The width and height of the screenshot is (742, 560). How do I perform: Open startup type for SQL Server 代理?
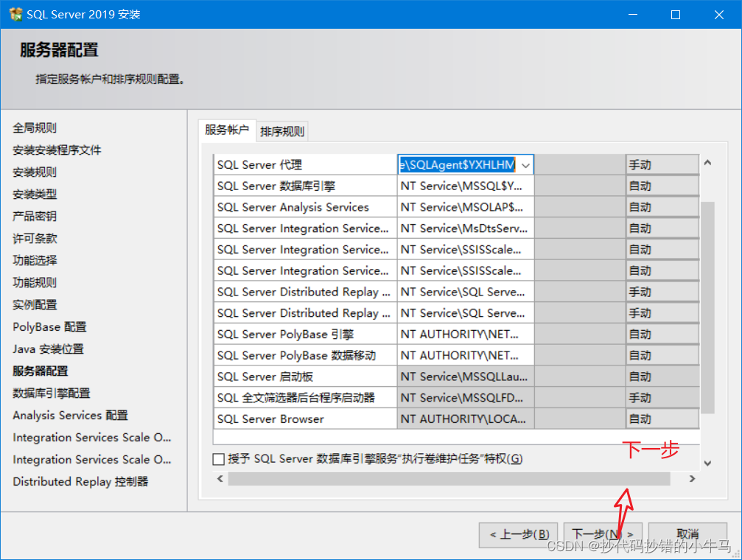coord(662,165)
